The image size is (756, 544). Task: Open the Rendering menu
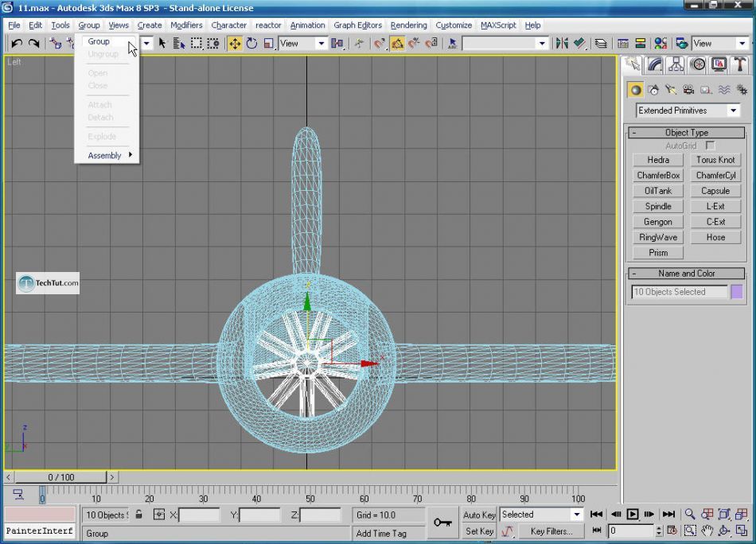[408, 25]
